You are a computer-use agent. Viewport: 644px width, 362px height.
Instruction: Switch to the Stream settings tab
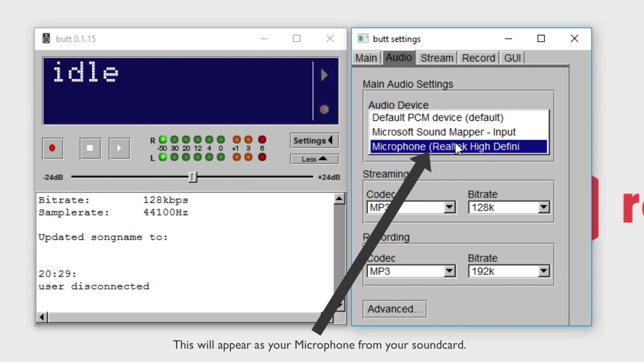(x=437, y=57)
